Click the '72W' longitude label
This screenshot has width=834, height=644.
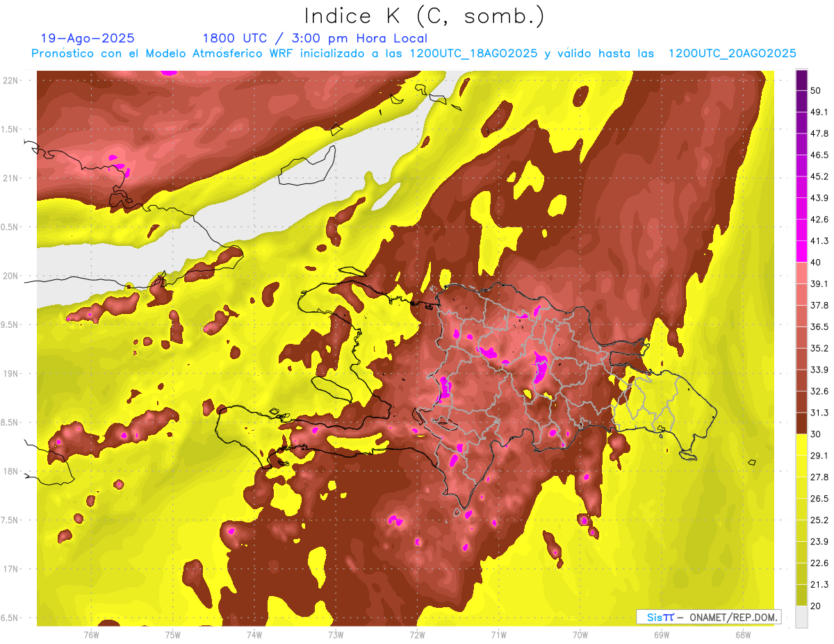417,634
